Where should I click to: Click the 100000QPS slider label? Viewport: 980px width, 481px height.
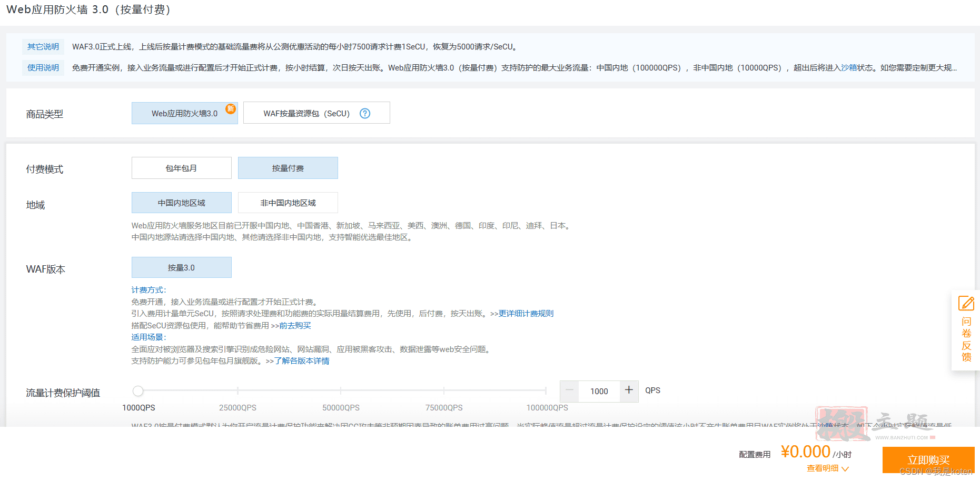(x=547, y=408)
